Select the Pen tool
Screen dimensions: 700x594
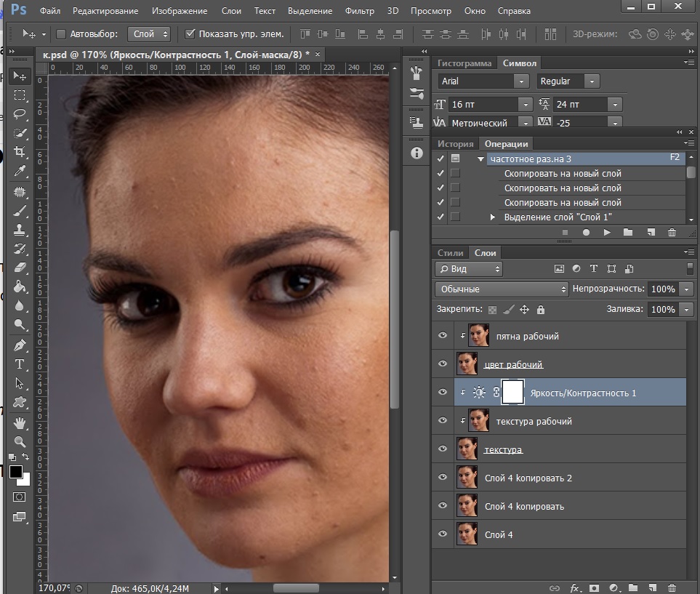[19, 345]
